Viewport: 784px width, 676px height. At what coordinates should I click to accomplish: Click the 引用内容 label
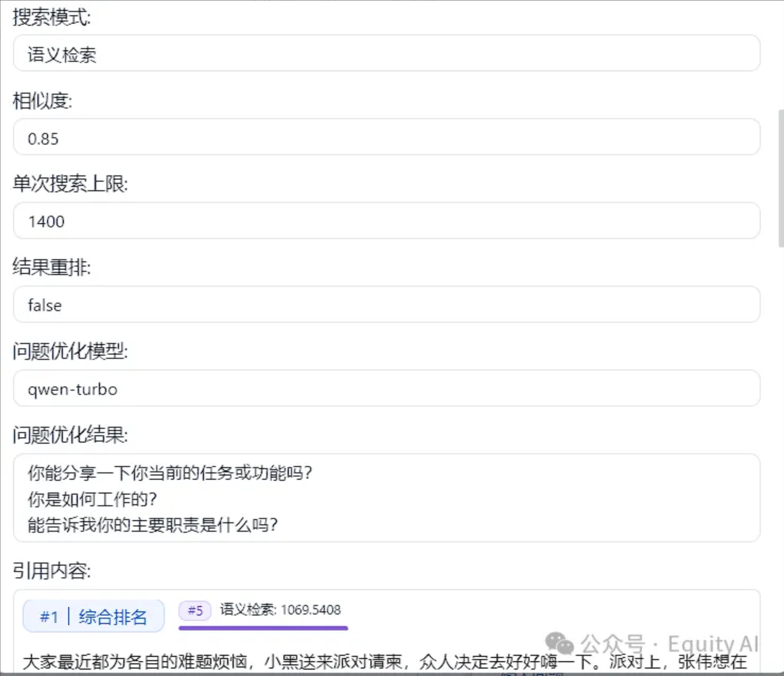click(x=52, y=571)
